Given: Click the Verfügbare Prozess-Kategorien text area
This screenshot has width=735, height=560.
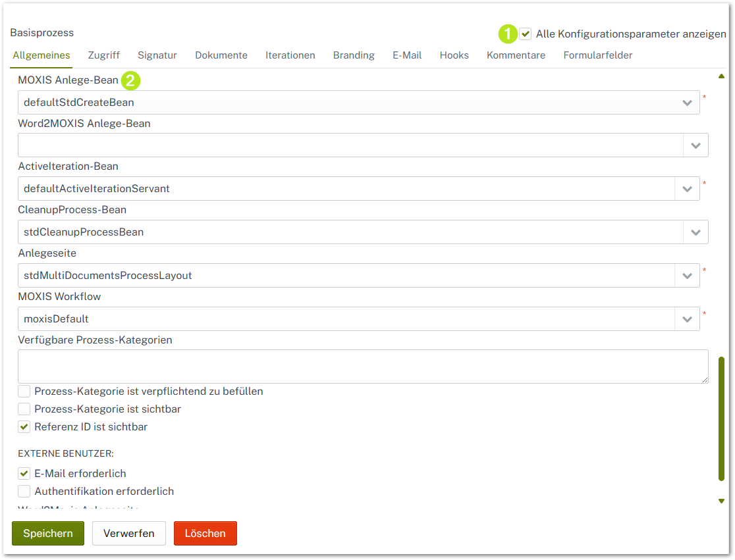Looking at the screenshot, I should click(x=362, y=367).
